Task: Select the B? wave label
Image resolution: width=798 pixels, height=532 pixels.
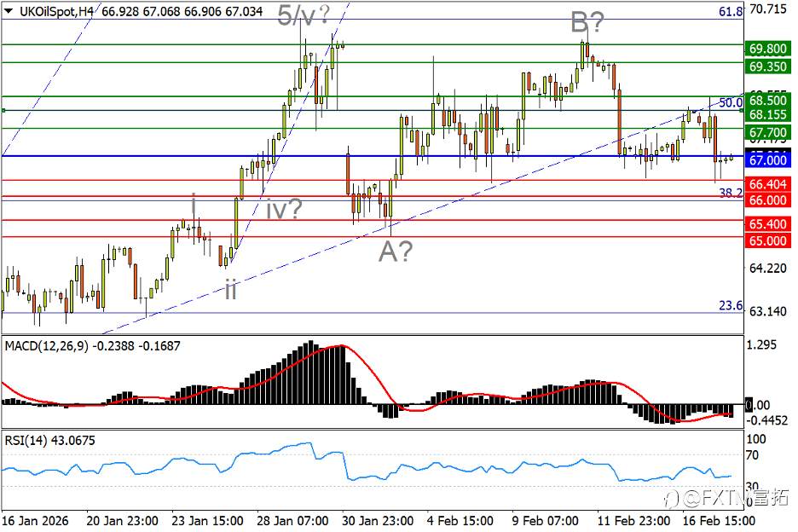Action: coord(587,22)
